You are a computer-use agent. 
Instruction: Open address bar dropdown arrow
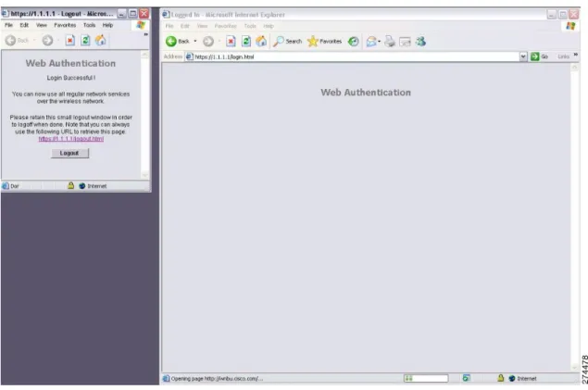(x=523, y=57)
